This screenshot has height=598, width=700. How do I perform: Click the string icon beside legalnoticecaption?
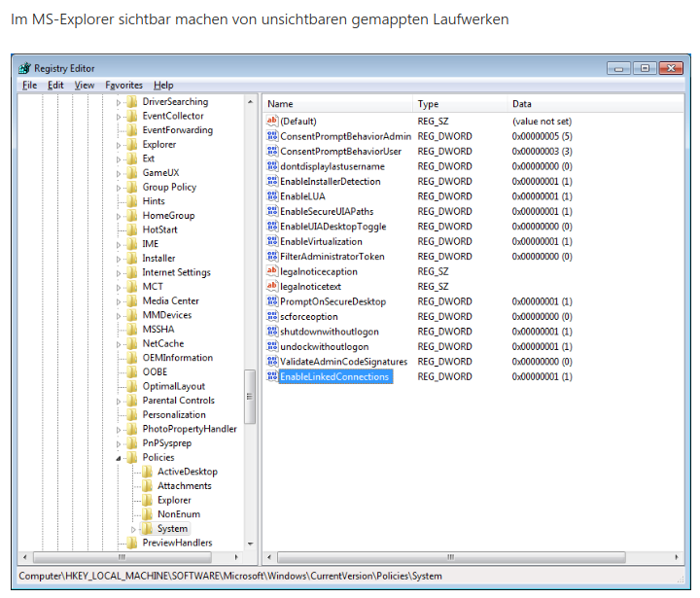pos(272,271)
